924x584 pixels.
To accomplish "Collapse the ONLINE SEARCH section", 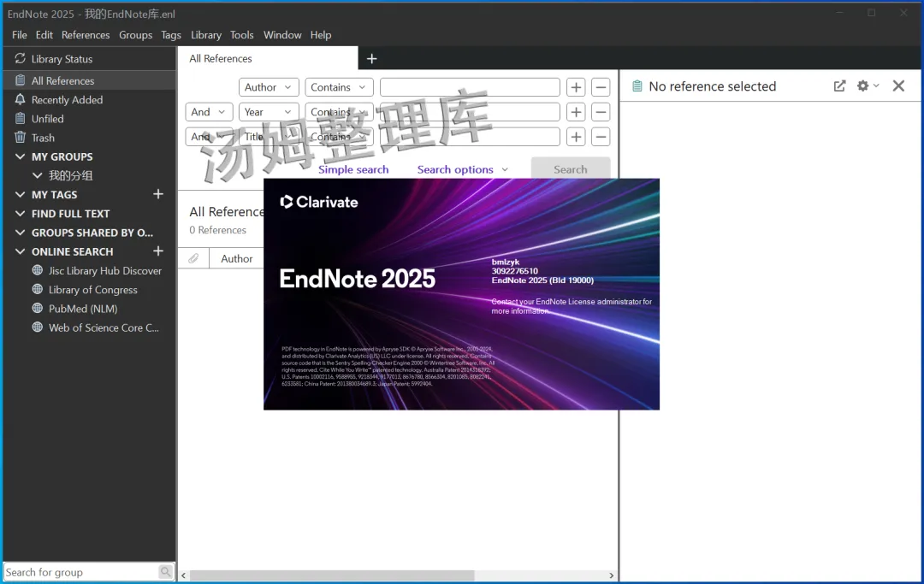I will click(x=20, y=251).
